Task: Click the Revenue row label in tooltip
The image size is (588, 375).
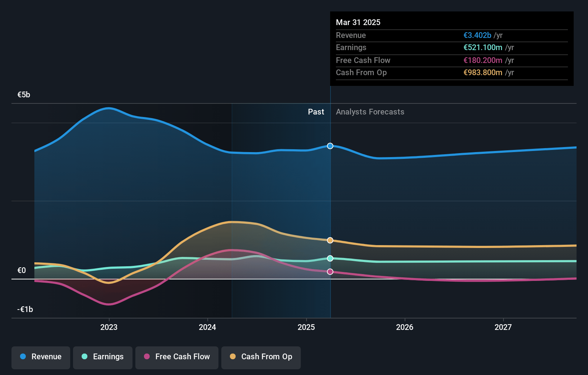Action: (351, 35)
